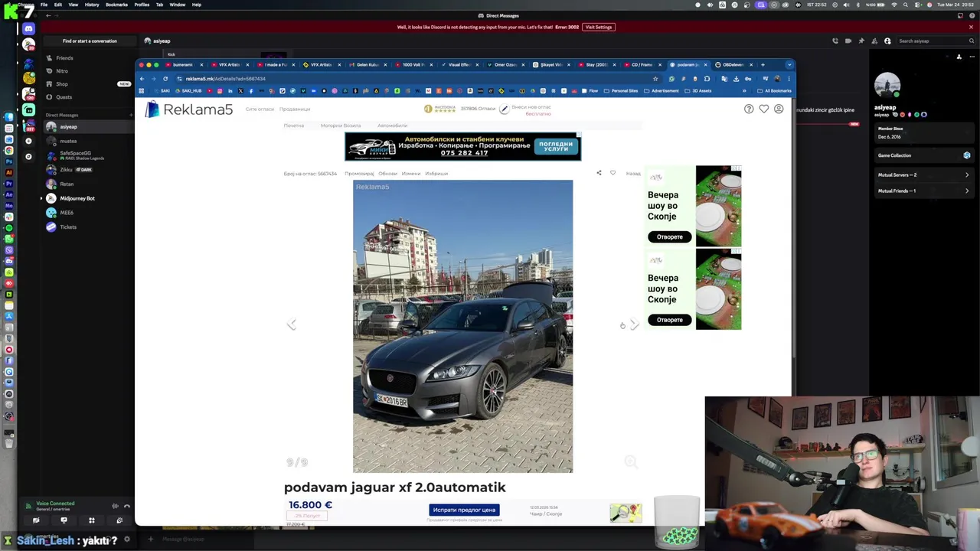Click the car keys banner advertisement

pyautogui.click(x=462, y=146)
